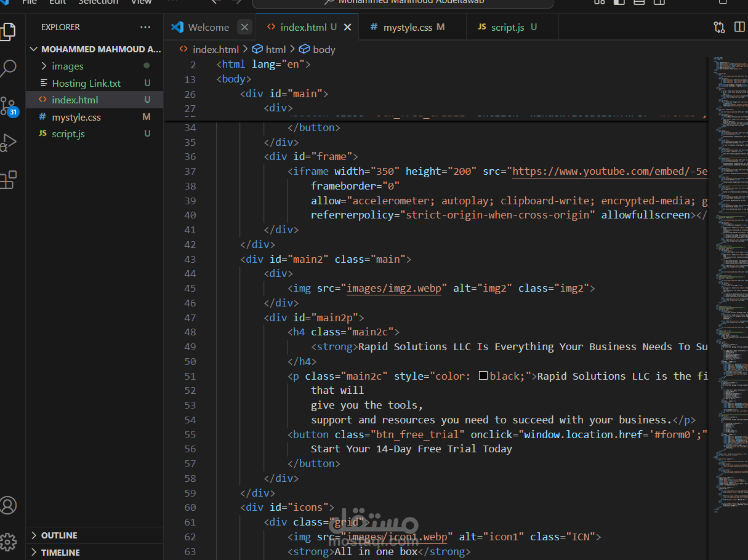Click the Split Editor Right icon
748x560 pixels.
(x=739, y=27)
